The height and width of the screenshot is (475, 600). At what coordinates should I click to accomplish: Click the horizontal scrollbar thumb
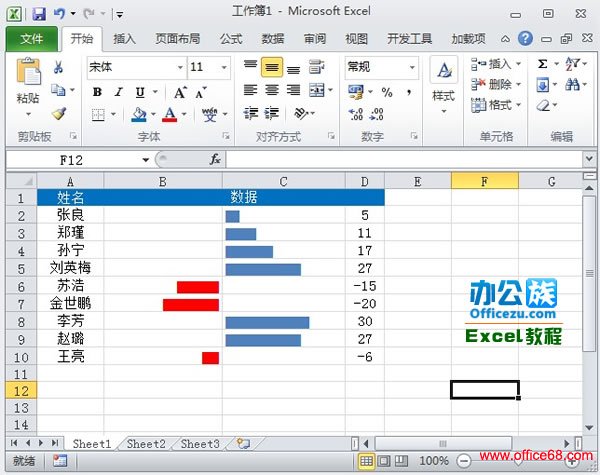(443, 444)
